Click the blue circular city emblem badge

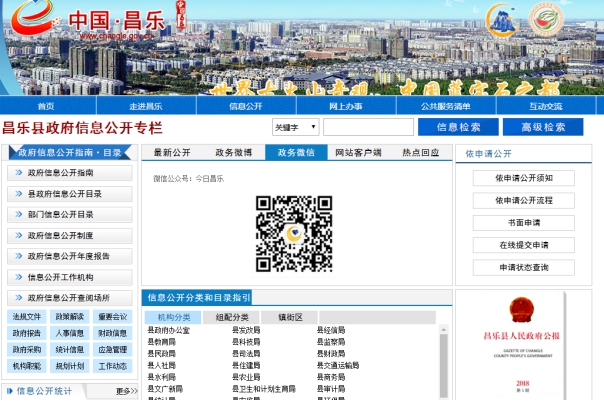pyautogui.click(x=503, y=21)
